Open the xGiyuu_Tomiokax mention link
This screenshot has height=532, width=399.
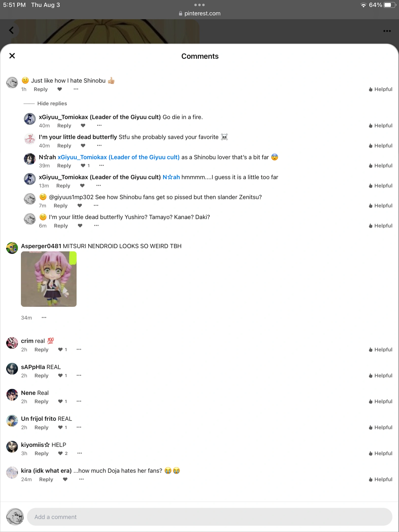pyautogui.click(x=118, y=157)
